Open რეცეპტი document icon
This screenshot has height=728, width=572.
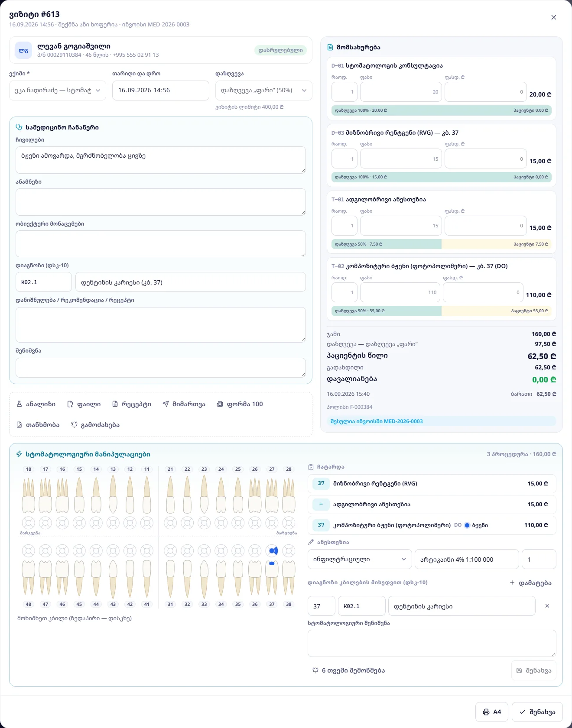click(x=115, y=404)
